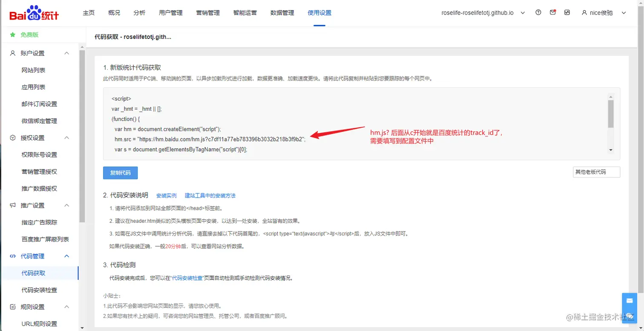Collapse the 代码管理 sidebar section
The width and height of the screenshot is (644, 331).
point(66,256)
